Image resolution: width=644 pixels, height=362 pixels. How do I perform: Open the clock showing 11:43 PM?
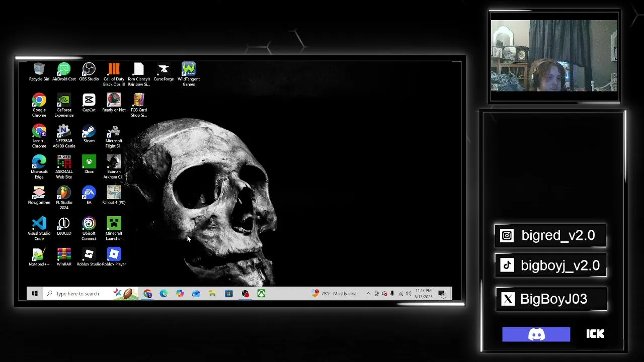click(x=424, y=294)
